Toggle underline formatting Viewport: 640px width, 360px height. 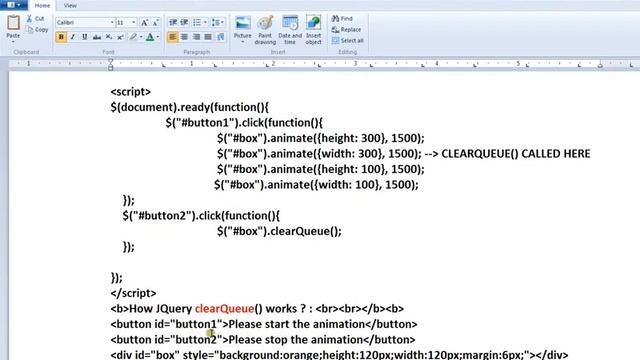point(84,37)
